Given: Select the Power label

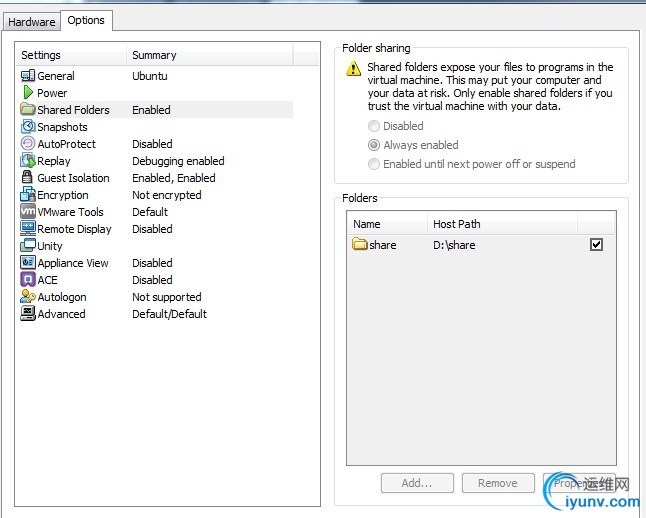Looking at the screenshot, I should pyautogui.click(x=52, y=93).
